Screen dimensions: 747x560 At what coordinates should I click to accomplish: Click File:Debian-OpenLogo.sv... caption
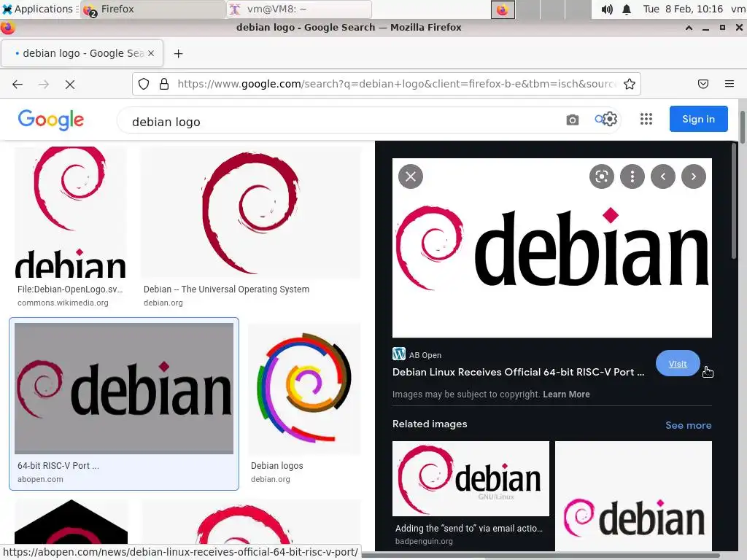(70, 289)
